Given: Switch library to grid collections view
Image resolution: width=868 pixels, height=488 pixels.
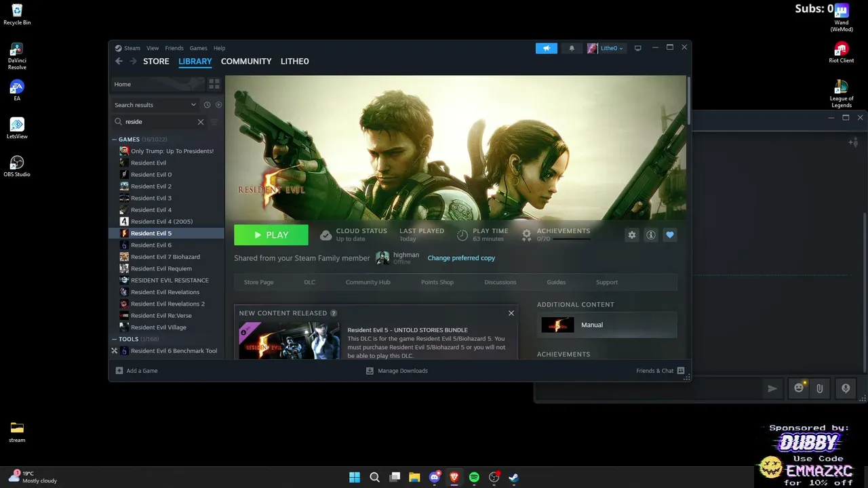Looking at the screenshot, I should (x=214, y=84).
